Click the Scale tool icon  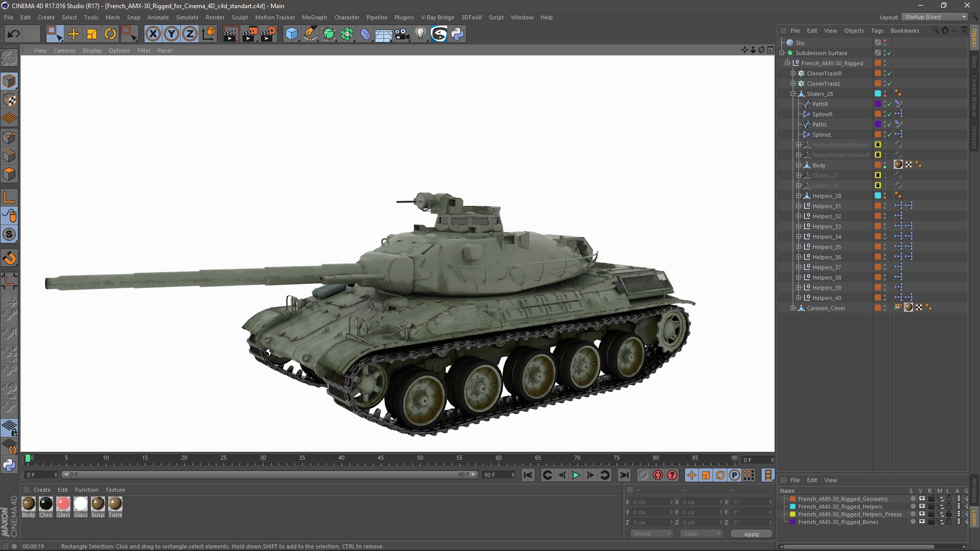[92, 34]
